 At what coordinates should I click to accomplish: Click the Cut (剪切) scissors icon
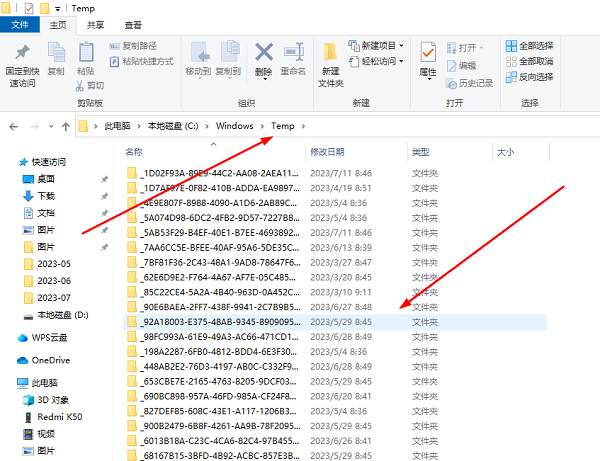pyautogui.click(x=79, y=85)
